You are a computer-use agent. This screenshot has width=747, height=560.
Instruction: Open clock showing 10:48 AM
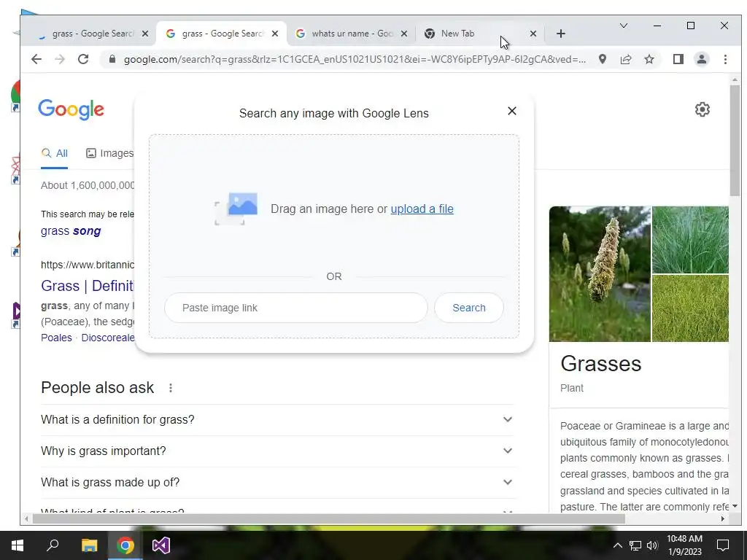point(684,545)
